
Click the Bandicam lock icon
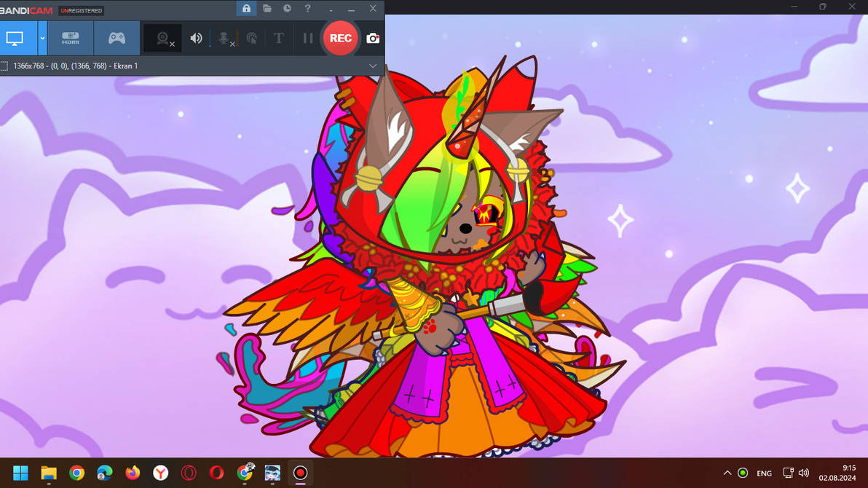click(246, 8)
